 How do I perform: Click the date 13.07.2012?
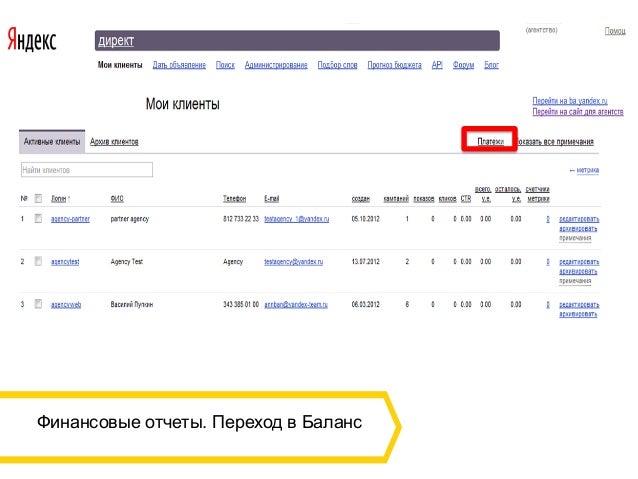[365, 262]
